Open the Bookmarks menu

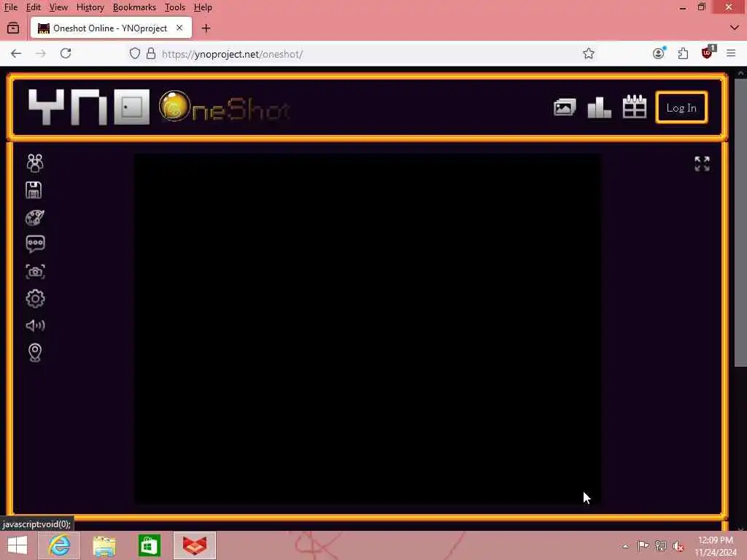click(134, 7)
